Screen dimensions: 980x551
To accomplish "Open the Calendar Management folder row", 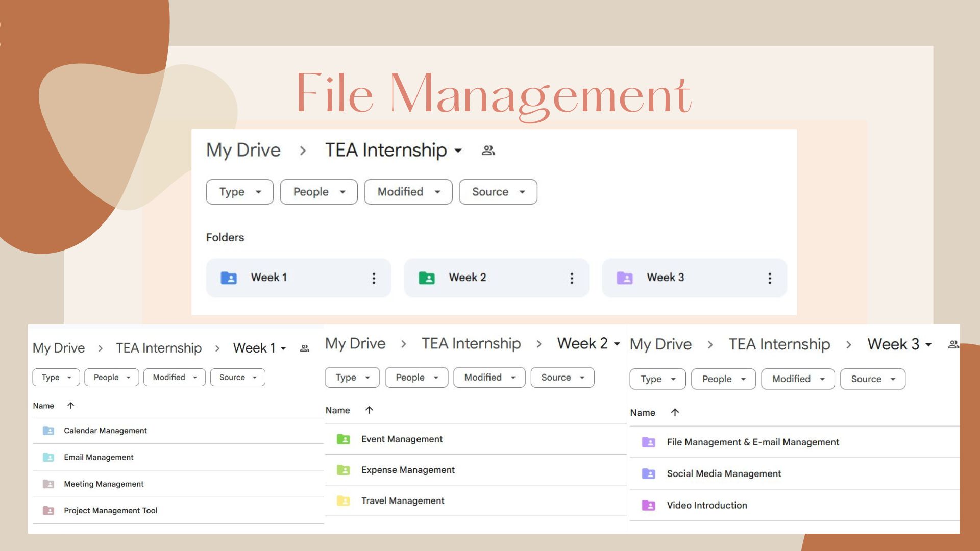I will pyautogui.click(x=105, y=431).
